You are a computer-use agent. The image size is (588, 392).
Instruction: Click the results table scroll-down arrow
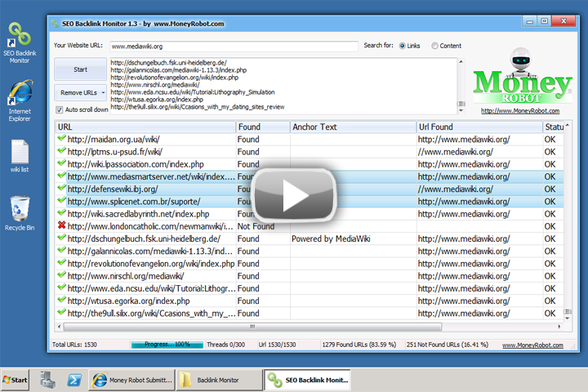[x=568, y=318]
